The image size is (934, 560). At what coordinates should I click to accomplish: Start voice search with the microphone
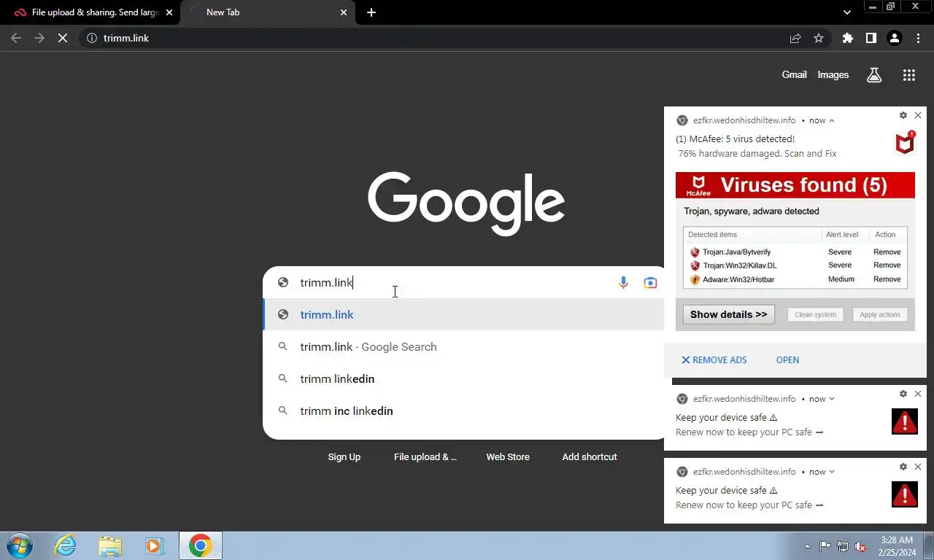click(623, 283)
